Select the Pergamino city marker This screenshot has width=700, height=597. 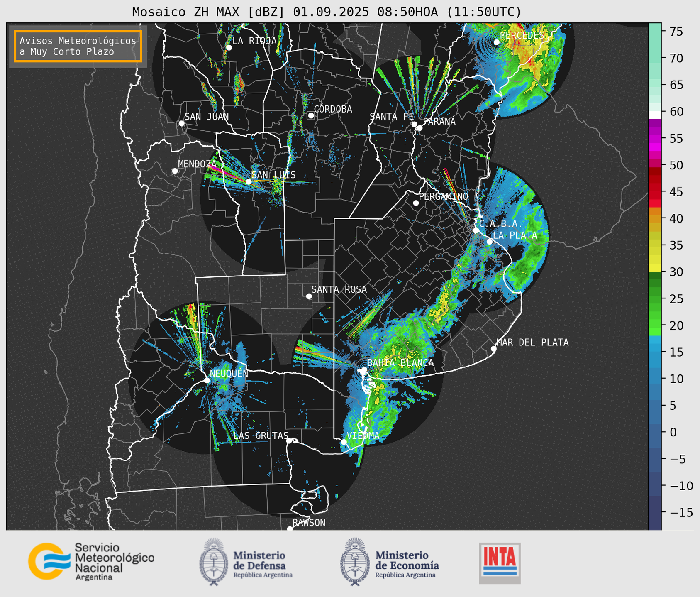(416, 203)
